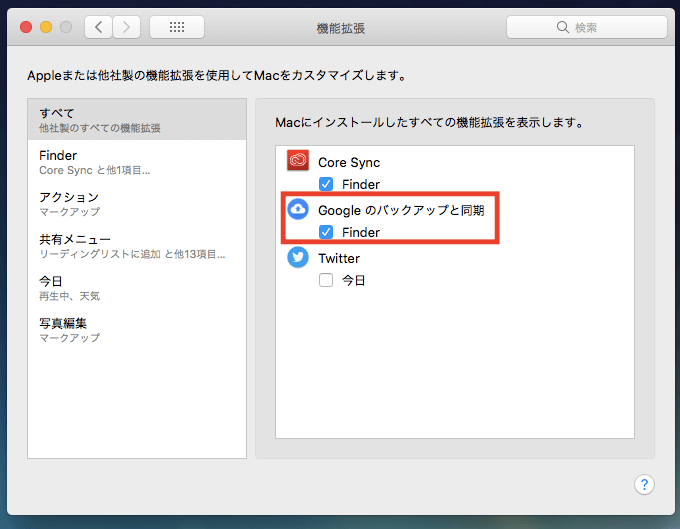Viewport: 680px width, 529px height.
Task: Click the 検索 search field
Action: coord(586,27)
